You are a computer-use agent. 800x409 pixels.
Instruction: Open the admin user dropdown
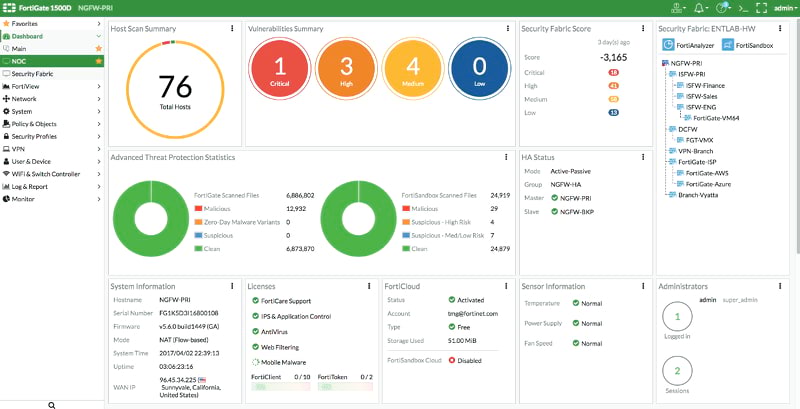(x=786, y=8)
